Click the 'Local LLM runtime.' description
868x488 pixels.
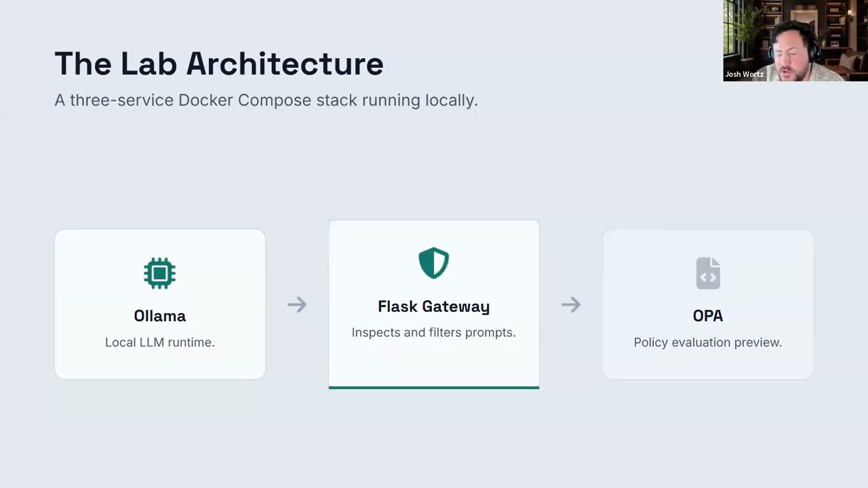point(160,342)
